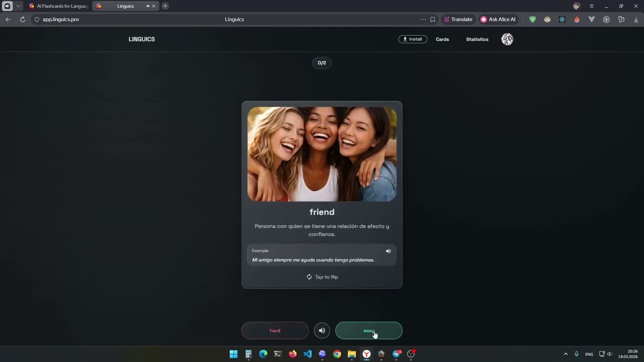Open the three-dot page menu in the address bar
Screen dimensions: 644x362
423,19
